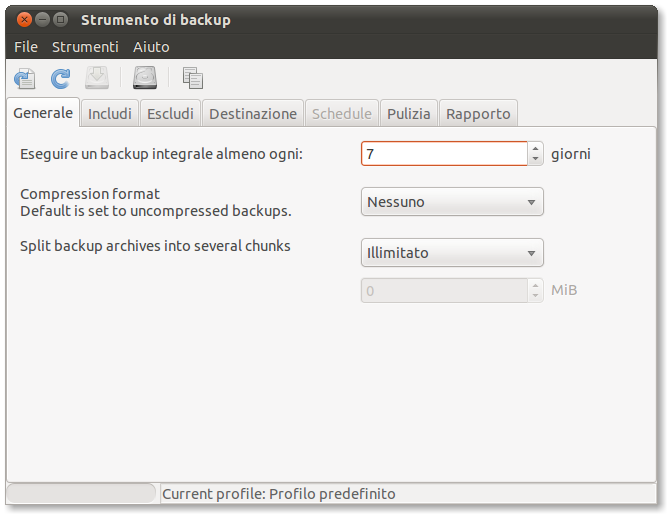This screenshot has width=667, height=514.
Task: Switch to the Includi tab
Action: tap(110, 114)
